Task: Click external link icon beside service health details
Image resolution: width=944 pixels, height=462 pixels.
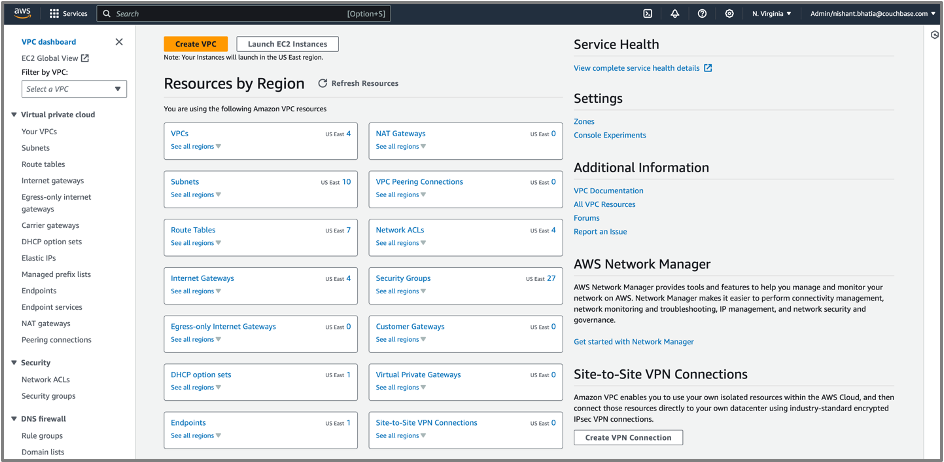Action: [x=708, y=68]
